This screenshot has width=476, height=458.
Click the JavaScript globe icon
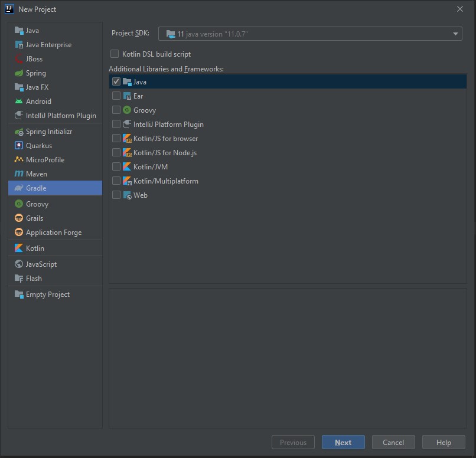pos(19,264)
